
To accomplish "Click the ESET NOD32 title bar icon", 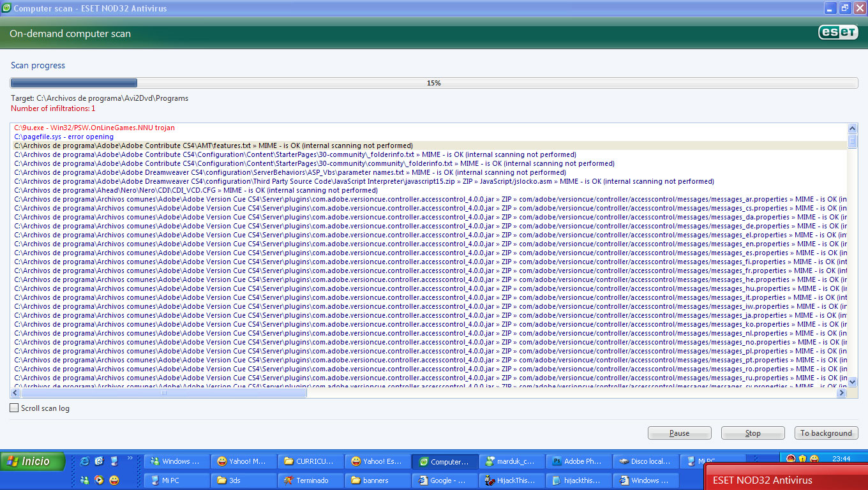I will pos(6,8).
